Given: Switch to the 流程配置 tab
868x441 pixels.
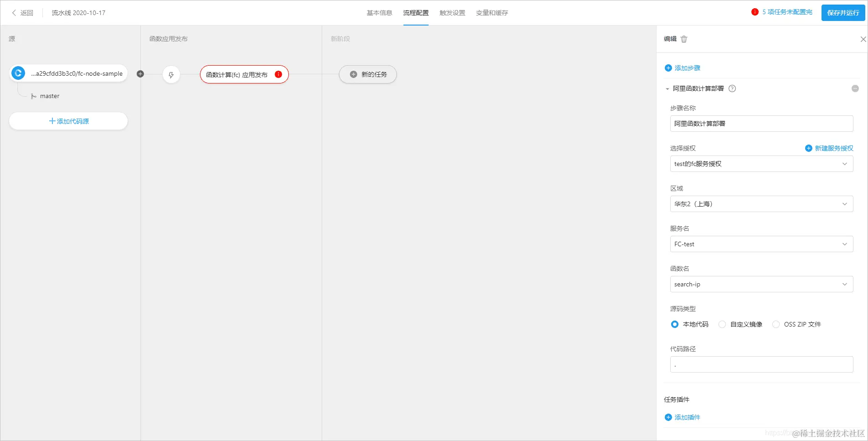Looking at the screenshot, I should [x=416, y=13].
